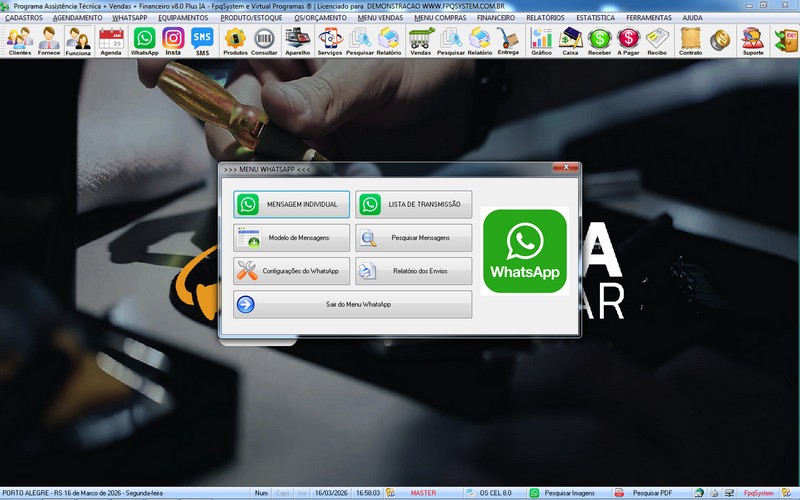
Task: Open the Aparelho devices icon
Action: pos(297,41)
